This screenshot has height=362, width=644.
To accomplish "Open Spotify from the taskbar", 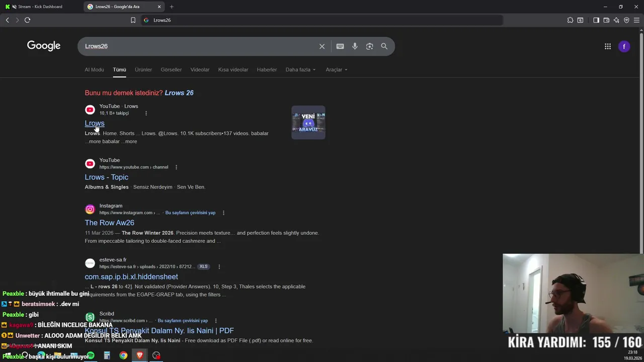I will pyautogui.click(x=91, y=355).
